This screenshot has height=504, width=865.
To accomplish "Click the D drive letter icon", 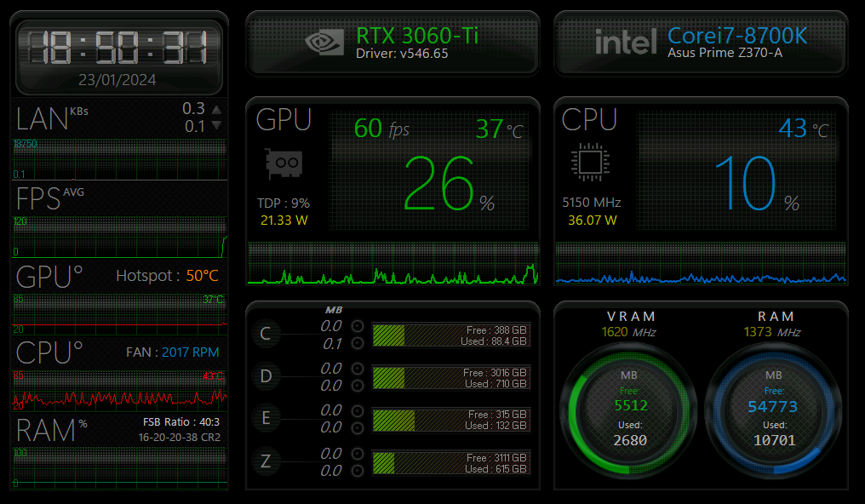I will click(x=266, y=376).
